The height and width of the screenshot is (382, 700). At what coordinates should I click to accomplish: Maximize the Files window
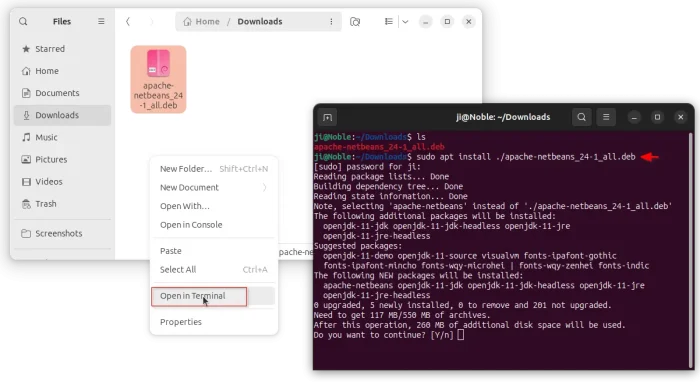click(x=447, y=21)
